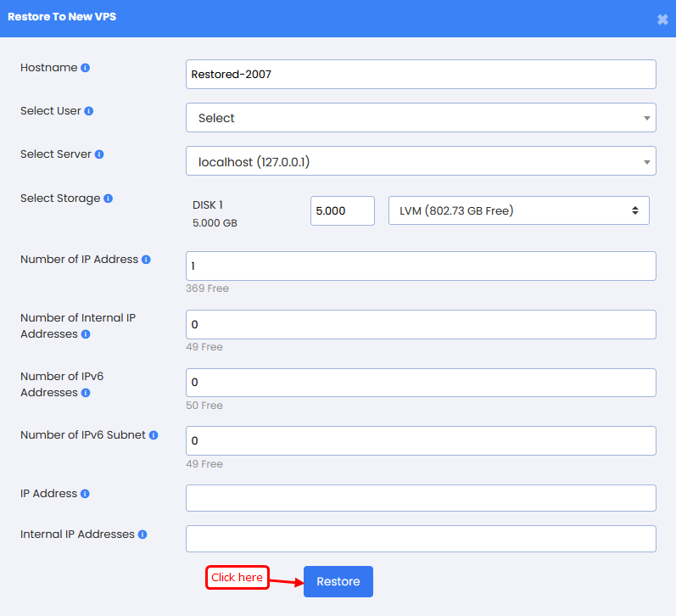Click the info icon next to Select Storage

pyautogui.click(x=109, y=199)
